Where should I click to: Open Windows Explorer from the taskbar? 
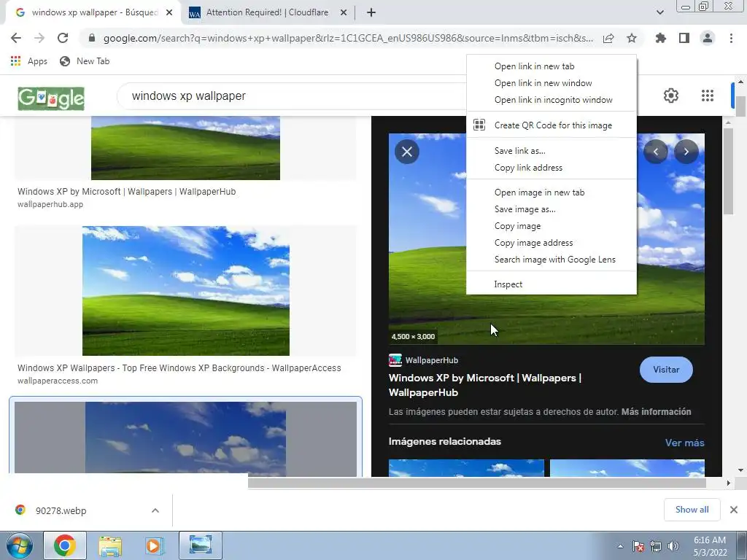(110, 545)
